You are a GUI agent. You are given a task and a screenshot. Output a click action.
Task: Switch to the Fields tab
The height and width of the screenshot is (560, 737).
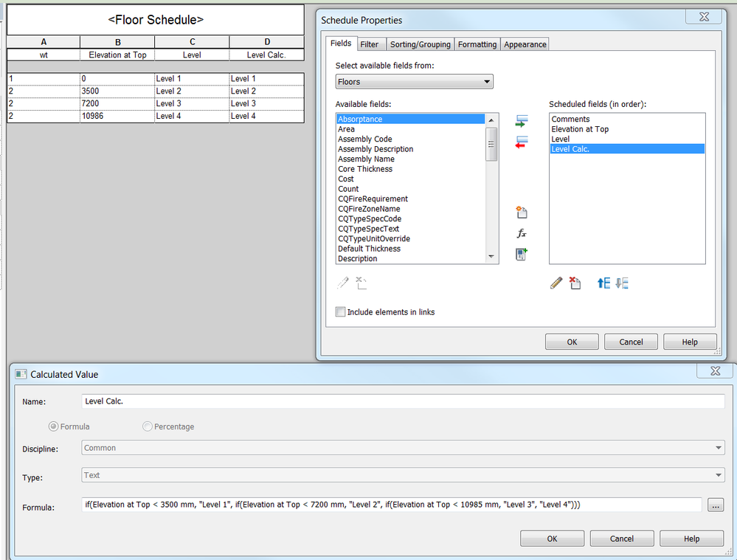341,44
